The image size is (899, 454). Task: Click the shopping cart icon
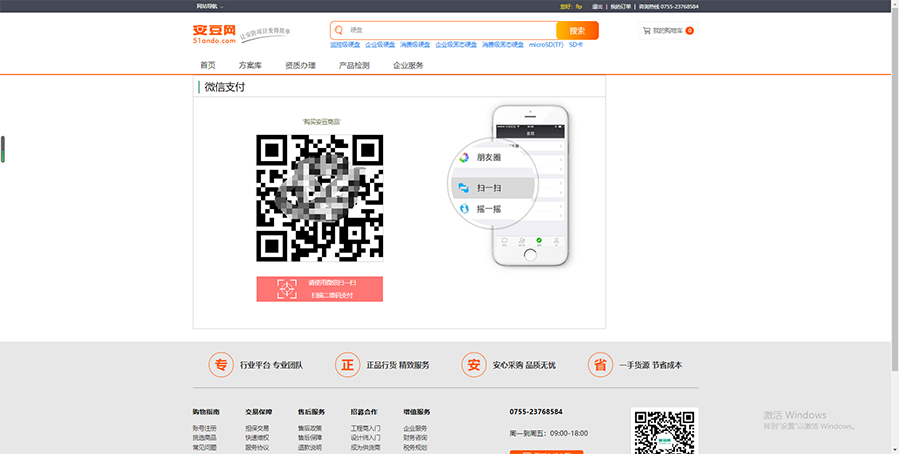647,30
